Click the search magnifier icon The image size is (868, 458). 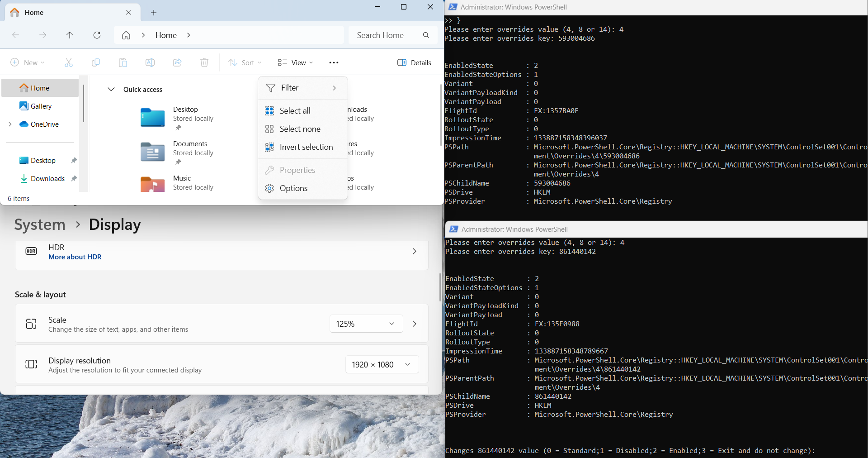pyautogui.click(x=426, y=35)
